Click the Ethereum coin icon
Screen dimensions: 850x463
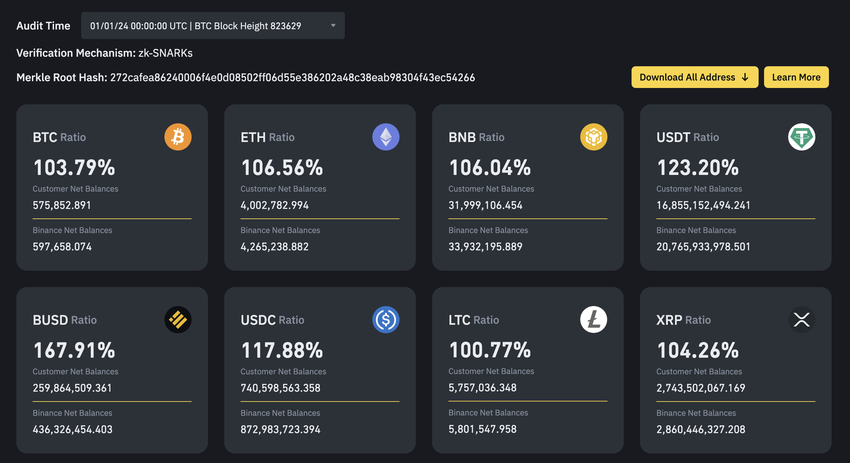(386, 137)
